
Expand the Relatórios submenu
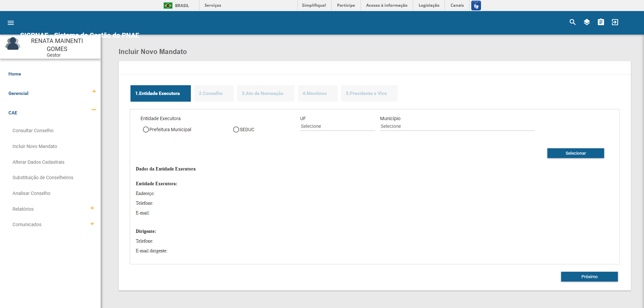[92, 208]
